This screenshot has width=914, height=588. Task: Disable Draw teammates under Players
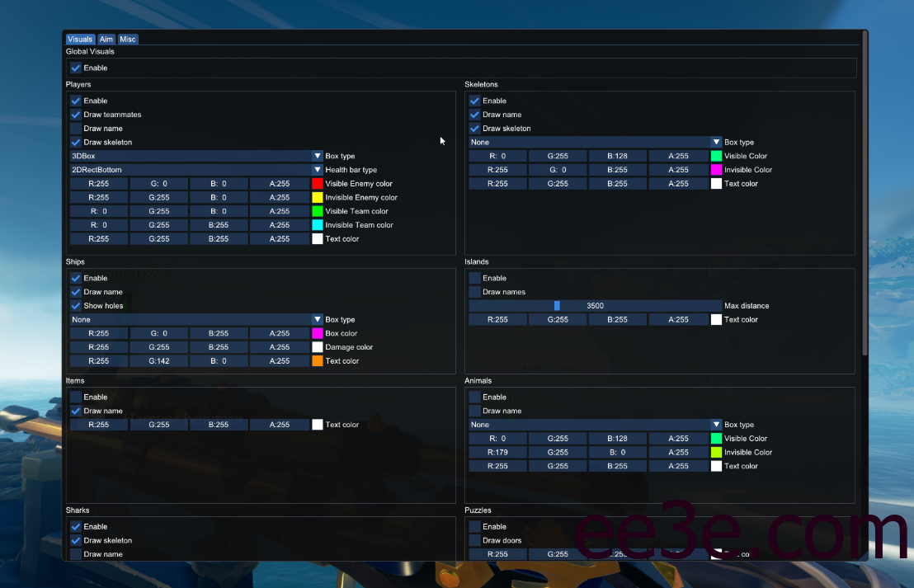tap(76, 115)
